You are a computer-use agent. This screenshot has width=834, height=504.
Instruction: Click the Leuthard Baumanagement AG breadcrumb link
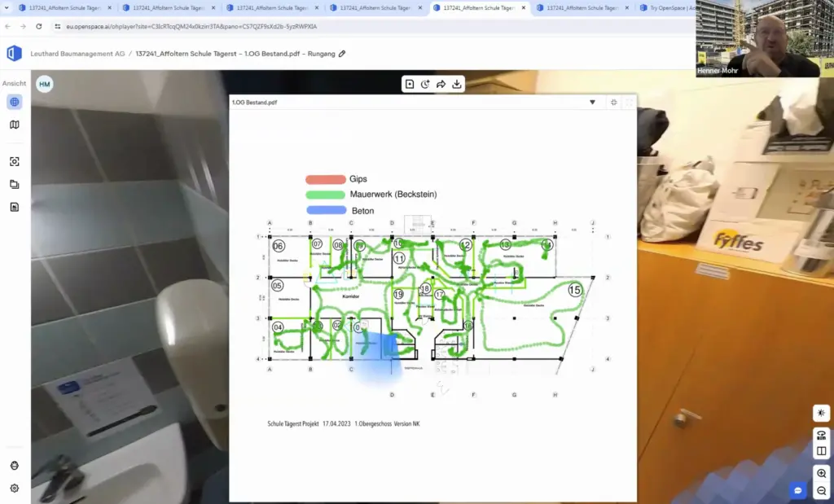[77, 54]
